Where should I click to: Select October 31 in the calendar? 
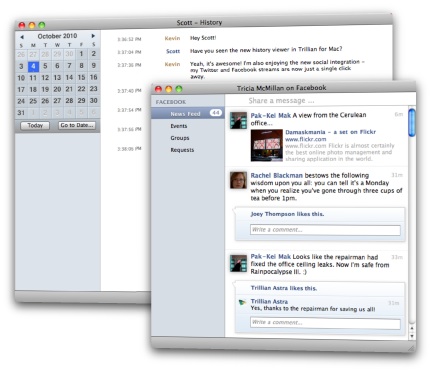pos(21,112)
